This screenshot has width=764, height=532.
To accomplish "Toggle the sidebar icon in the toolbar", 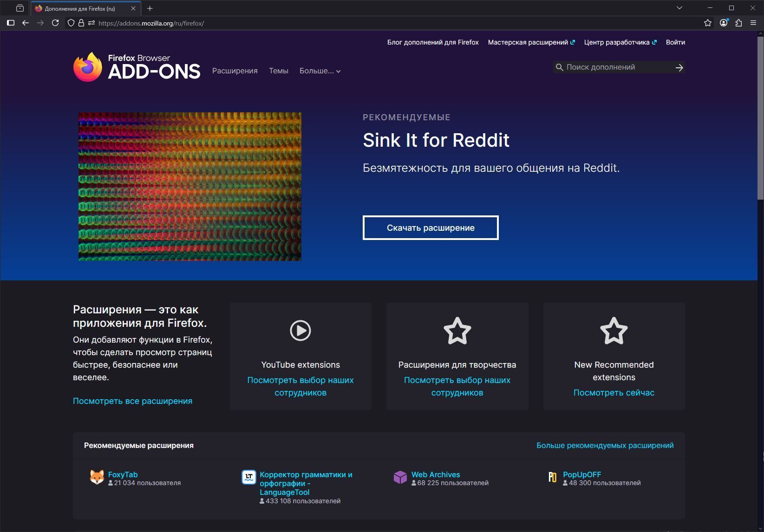I will point(11,23).
